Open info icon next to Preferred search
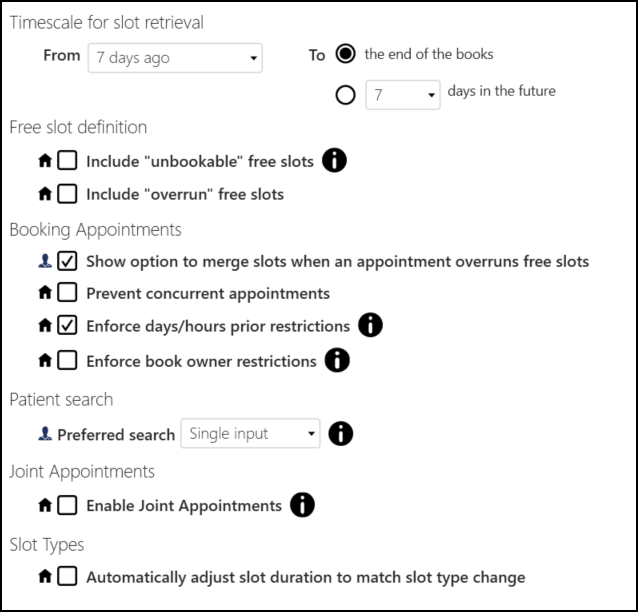Viewport: 638px width, 612px height. [x=341, y=433]
